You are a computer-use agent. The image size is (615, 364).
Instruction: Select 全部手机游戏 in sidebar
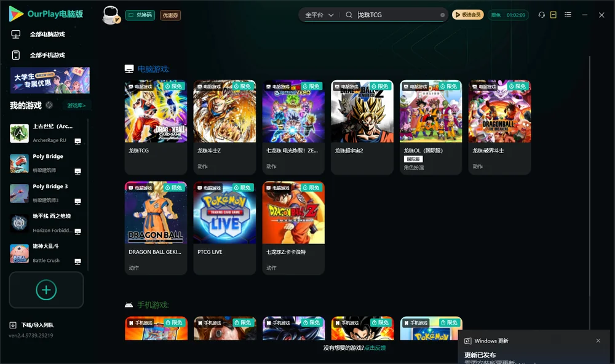click(47, 55)
